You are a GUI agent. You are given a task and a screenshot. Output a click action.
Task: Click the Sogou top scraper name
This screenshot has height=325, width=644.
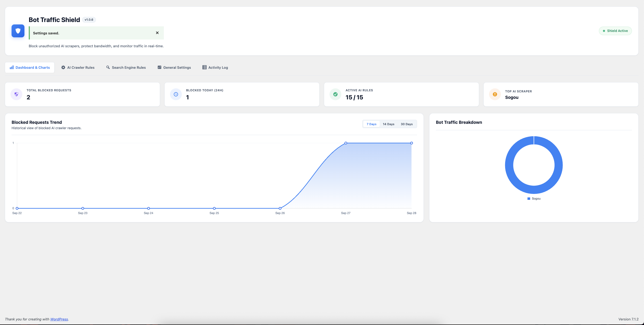click(x=512, y=97)
